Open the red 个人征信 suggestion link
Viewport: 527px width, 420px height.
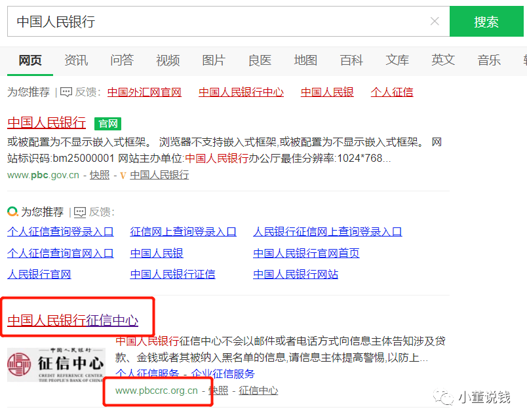392,92
